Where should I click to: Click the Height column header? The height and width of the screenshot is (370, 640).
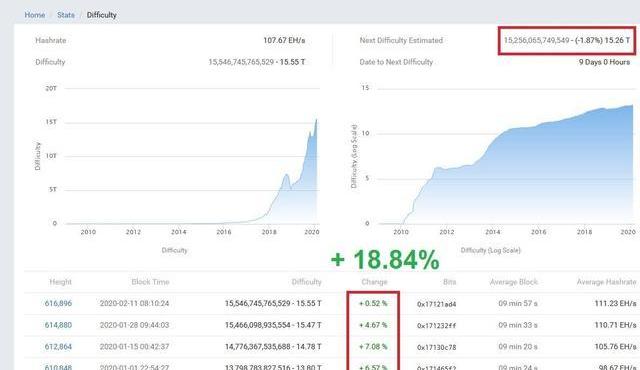(60, 282)
